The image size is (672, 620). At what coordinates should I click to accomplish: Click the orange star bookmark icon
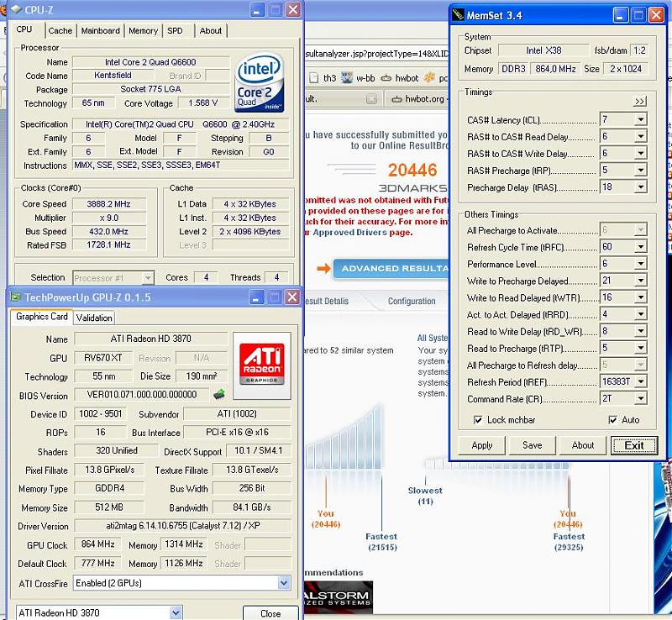point(429,77)
